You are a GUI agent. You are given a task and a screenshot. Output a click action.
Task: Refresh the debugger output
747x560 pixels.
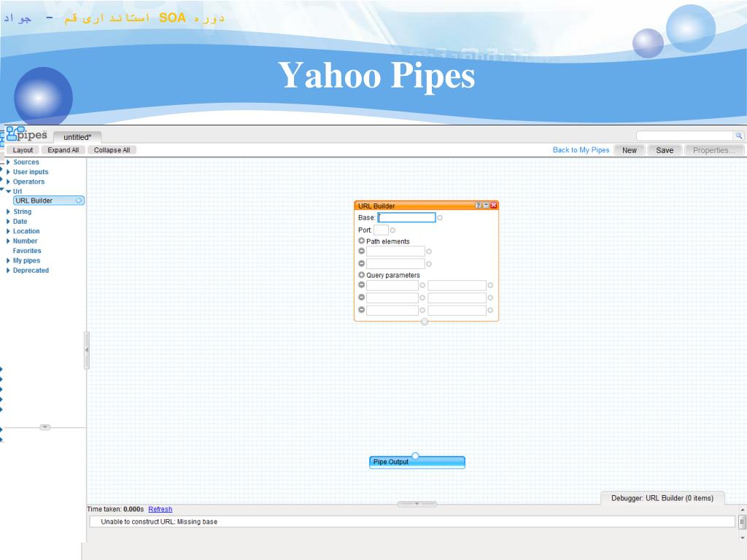(x=160, y=510)
